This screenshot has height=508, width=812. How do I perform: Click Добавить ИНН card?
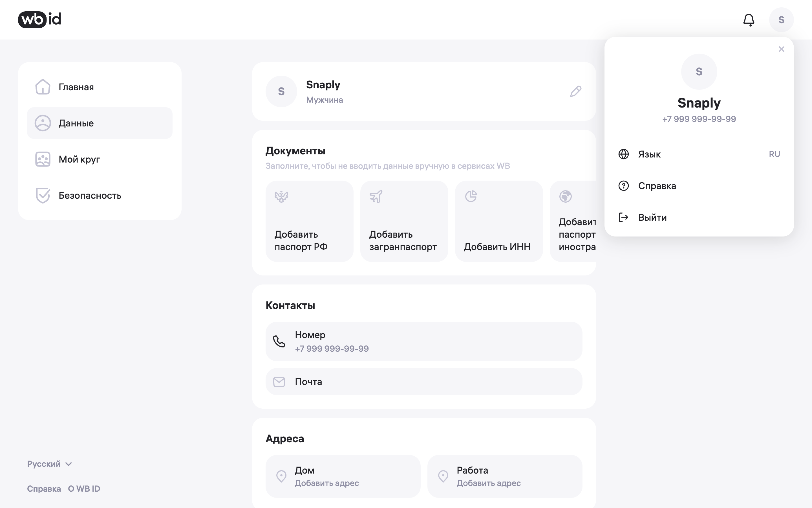(498, 221)
